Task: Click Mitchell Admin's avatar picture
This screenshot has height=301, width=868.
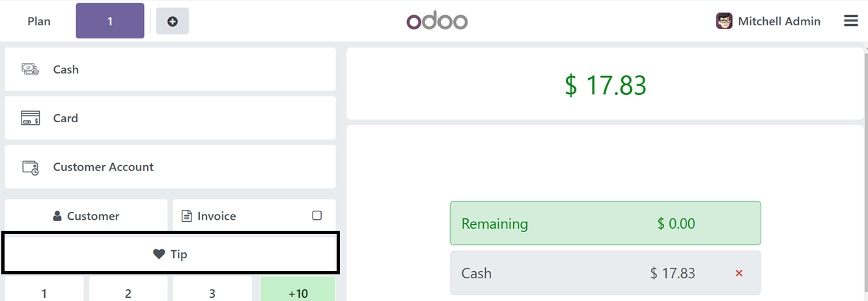Action: pyautogui.click(x=724, y=21)
